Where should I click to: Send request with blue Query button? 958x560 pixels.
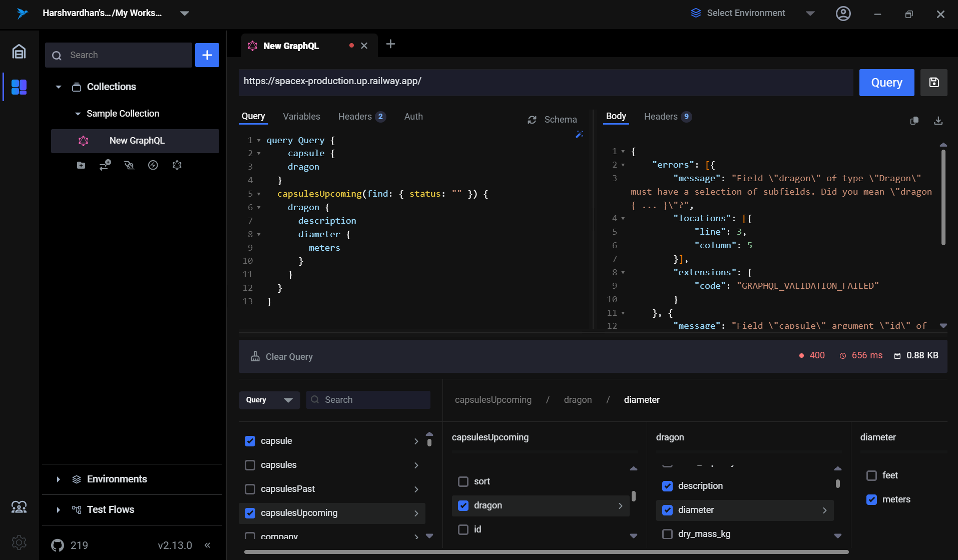click(x=887, y=83)
